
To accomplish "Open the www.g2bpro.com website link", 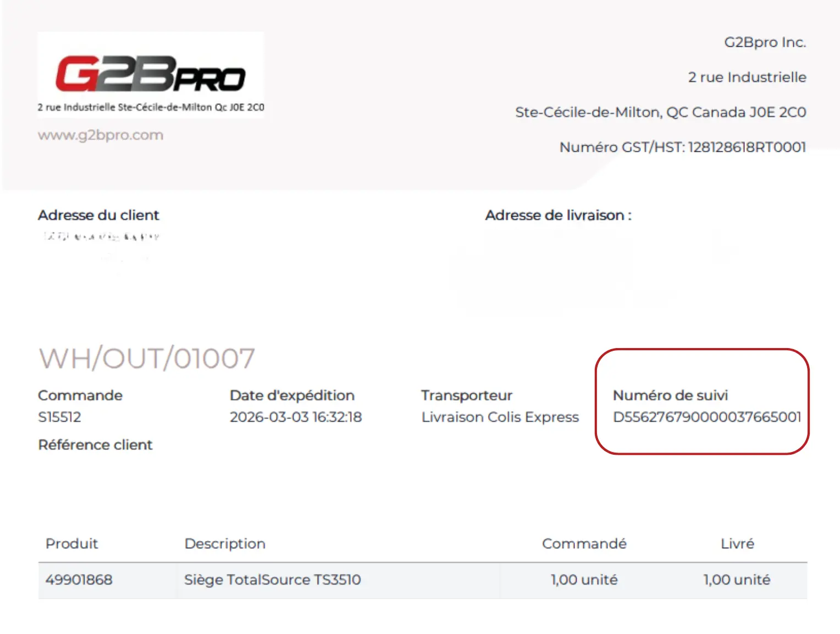I will (101, 135).
